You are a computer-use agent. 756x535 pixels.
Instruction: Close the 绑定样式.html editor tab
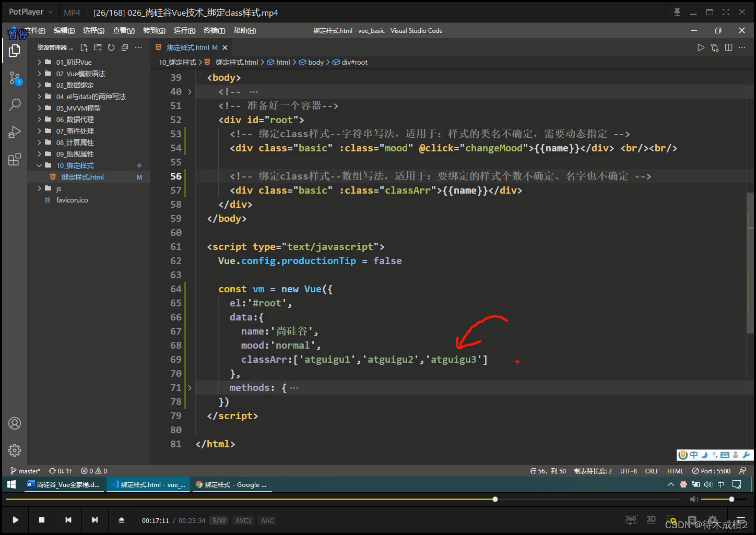click(x=225, y=47)
